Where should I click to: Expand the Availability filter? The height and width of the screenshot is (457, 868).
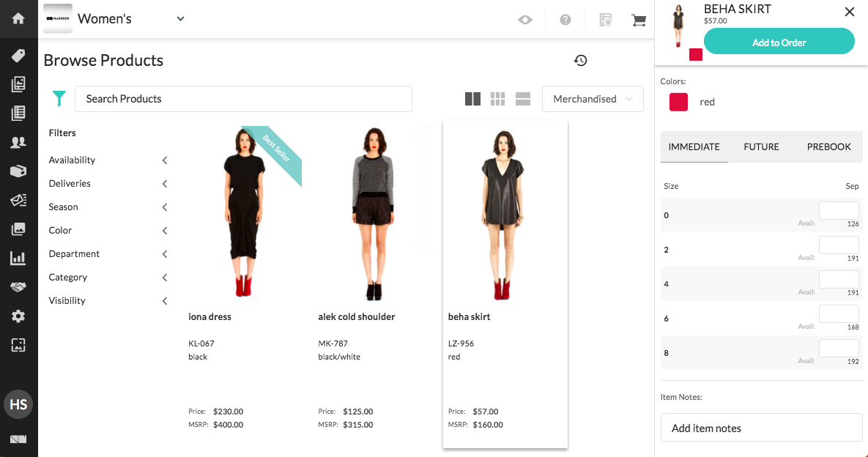pyautogui.click(x=108, y=160)
